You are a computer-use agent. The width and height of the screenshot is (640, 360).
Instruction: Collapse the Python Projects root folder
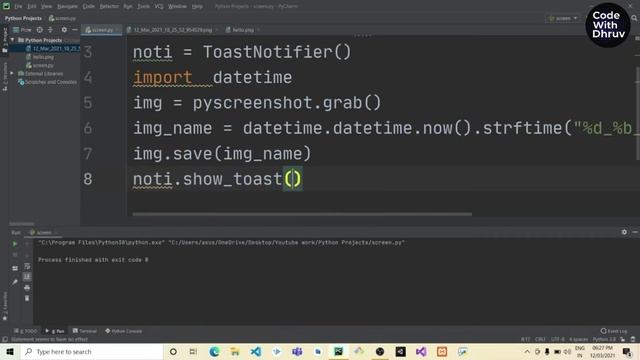[x=13, y=40]
